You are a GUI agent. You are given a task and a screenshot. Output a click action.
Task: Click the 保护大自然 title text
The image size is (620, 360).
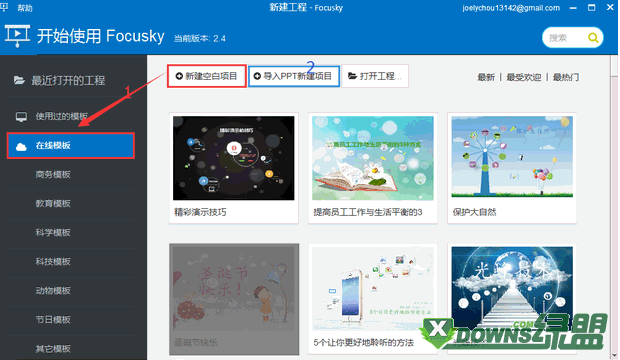[474, 212]
